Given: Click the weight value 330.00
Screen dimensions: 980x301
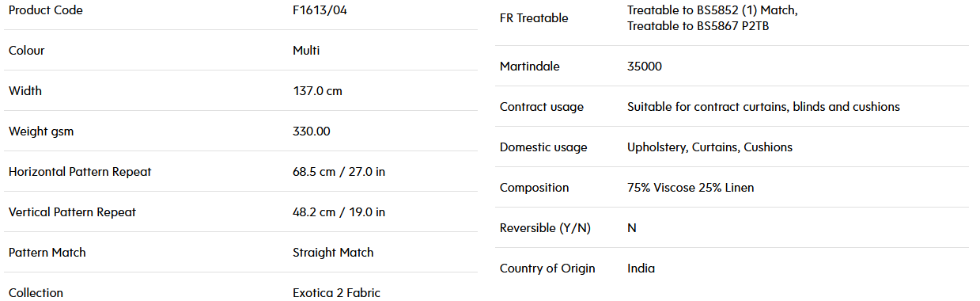Looking at the screenshot, I should 312,131.
